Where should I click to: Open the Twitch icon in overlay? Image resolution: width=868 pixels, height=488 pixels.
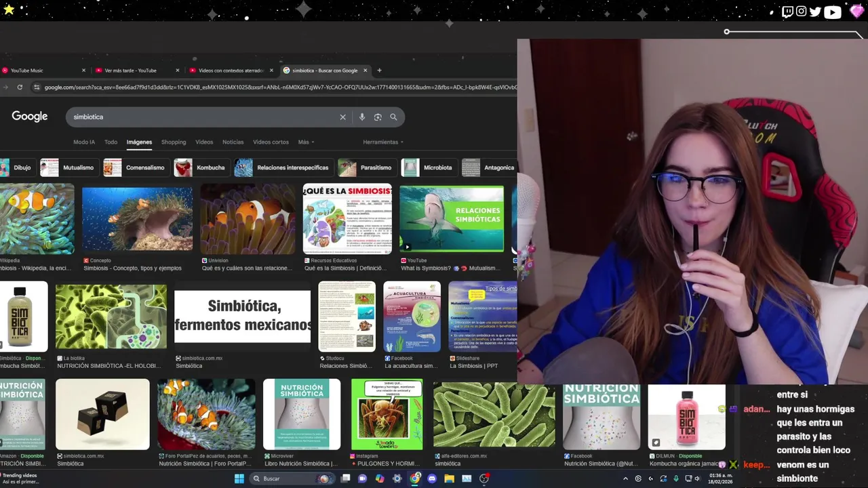coord(787,11)
